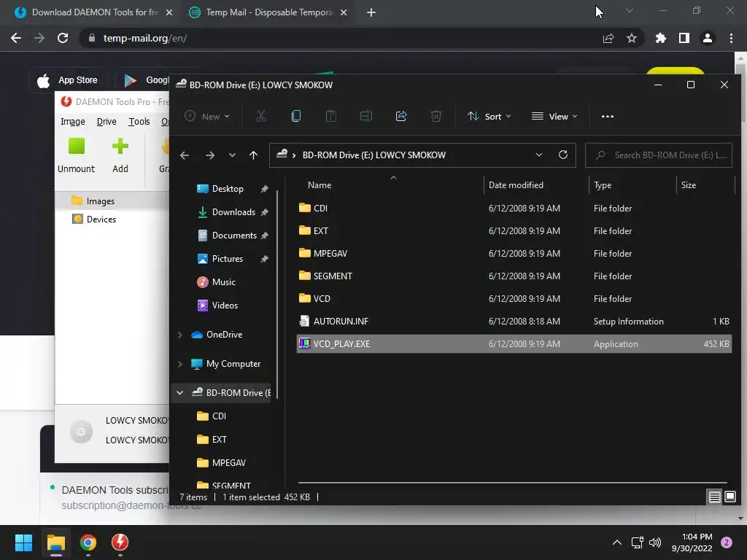This screenshot has width=747, height=560.
Task: Select MPEGAV folder in file list
Action: [514, 253]
